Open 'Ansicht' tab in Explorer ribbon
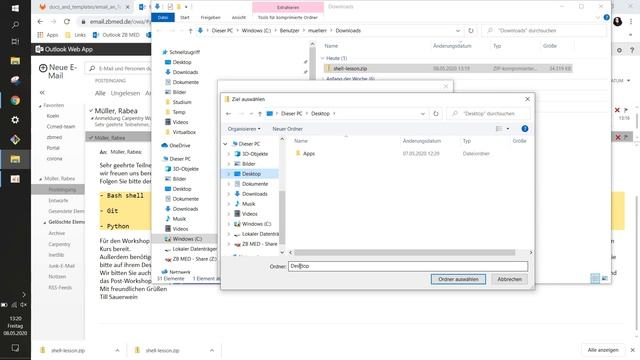 pyautogui.click(x=239, y=18)
